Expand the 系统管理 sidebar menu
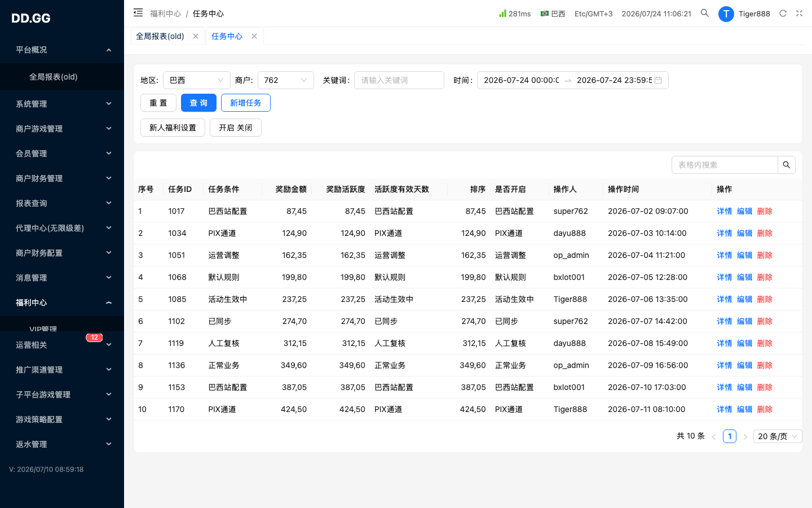 [62, 104]
